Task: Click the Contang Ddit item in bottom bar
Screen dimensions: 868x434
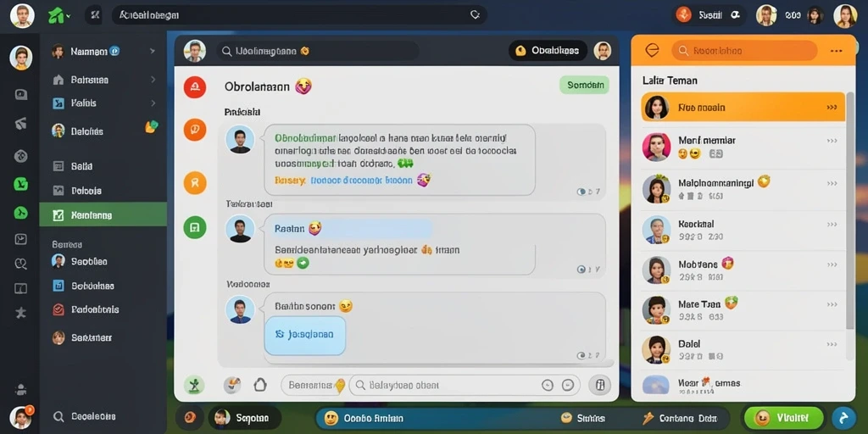Action: coord(679,418)
